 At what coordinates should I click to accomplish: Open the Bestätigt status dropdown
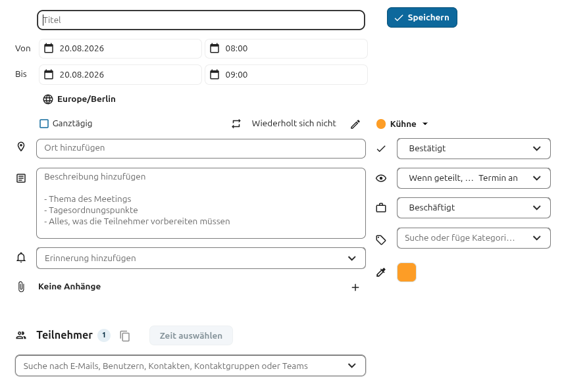(474, 149)
